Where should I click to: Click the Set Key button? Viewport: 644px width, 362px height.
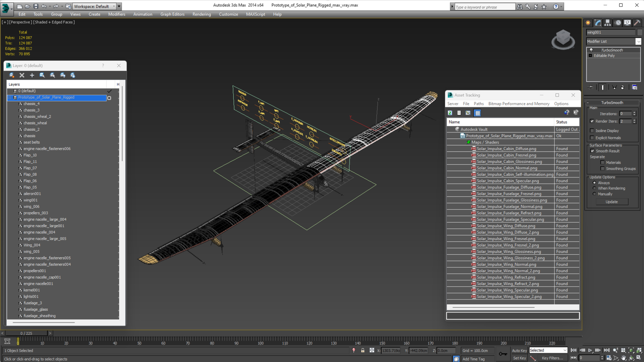coord(519,358)
